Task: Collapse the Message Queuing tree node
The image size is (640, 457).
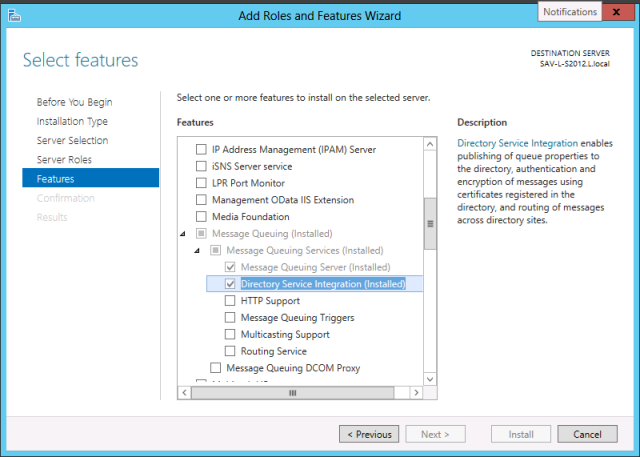Action: (183, 234)
